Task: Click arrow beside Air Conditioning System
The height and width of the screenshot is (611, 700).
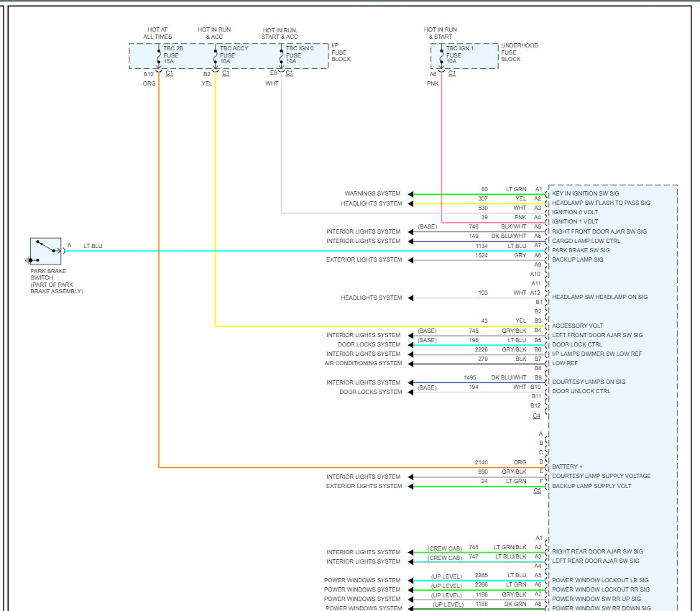Action: coord(410,364)
